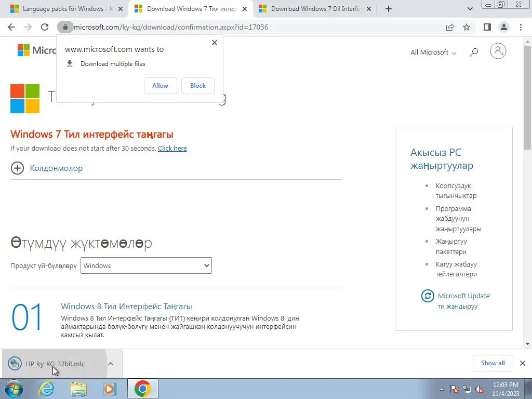The image size is (532, 399).
Task: Expand the All Microsoft menu
Action: coord(433,52)
